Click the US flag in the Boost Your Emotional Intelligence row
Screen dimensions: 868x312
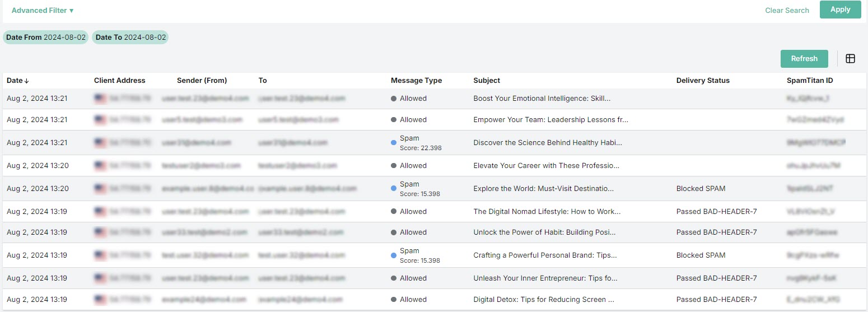[100, 99]
